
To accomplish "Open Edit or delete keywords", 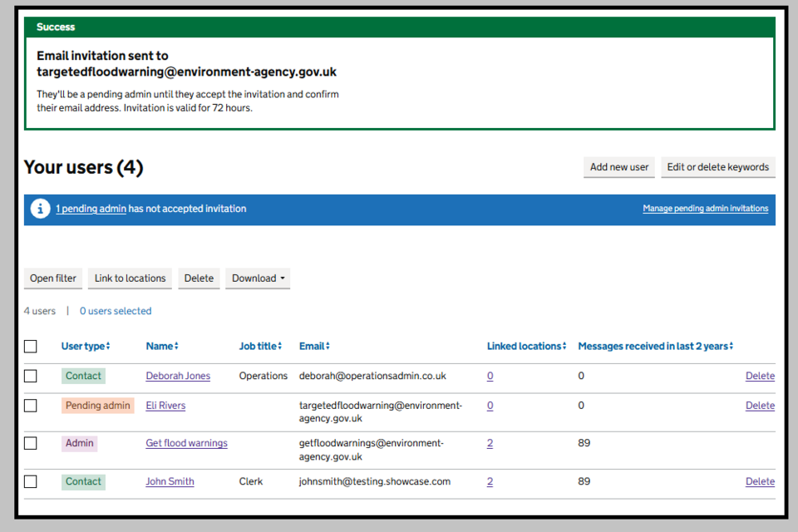I will tap(717, 167).
